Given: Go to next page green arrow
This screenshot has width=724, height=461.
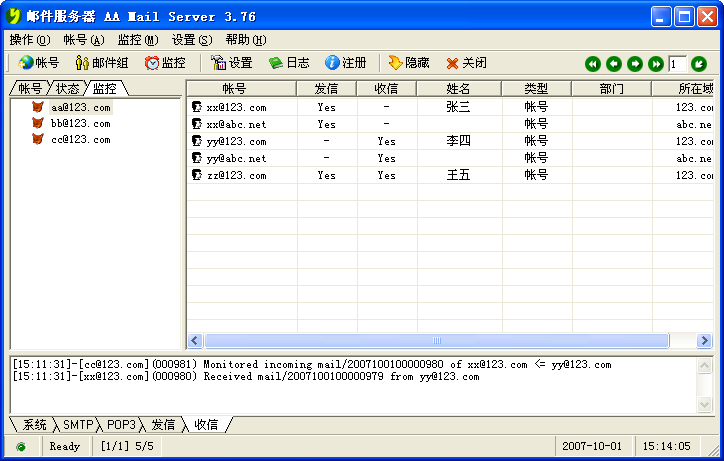Looking at the screenshot, I should coord(635,64).
